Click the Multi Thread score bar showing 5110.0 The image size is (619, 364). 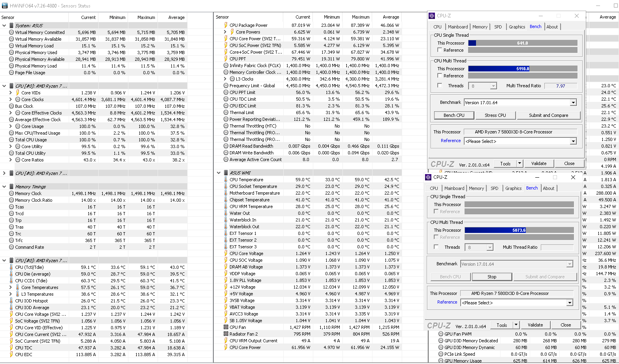[523, 69]
